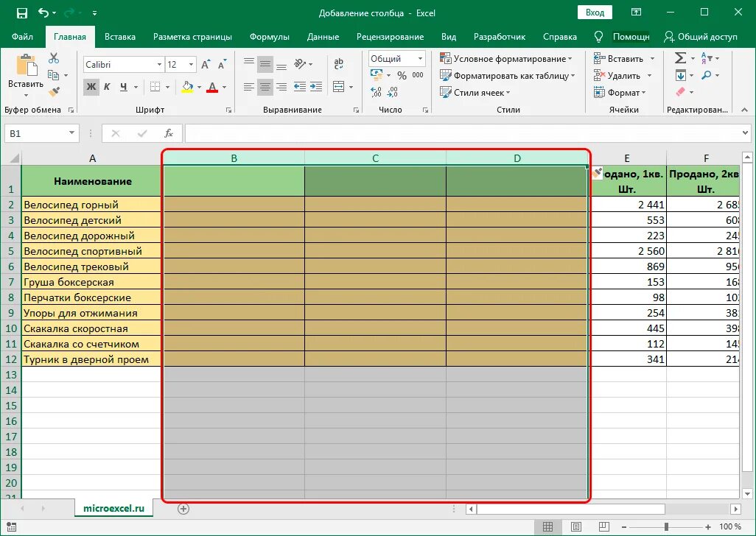The height and width of the screenshot is (536, 756).
Task: Decrease indent in the alignment group
Action: point(299,87)
